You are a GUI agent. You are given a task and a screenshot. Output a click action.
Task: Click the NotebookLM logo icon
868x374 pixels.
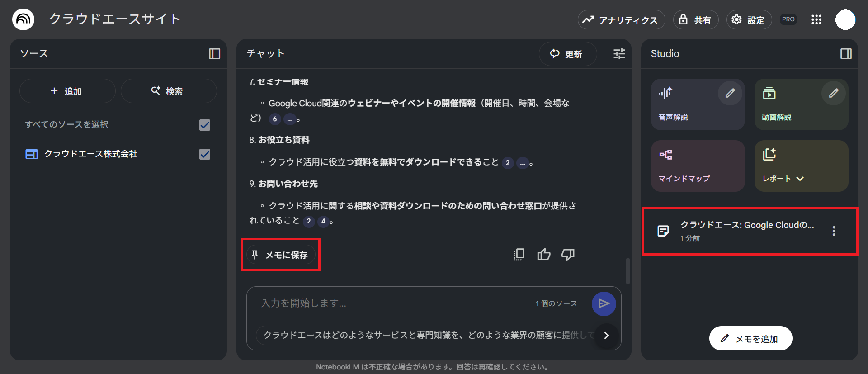point(23,19)
